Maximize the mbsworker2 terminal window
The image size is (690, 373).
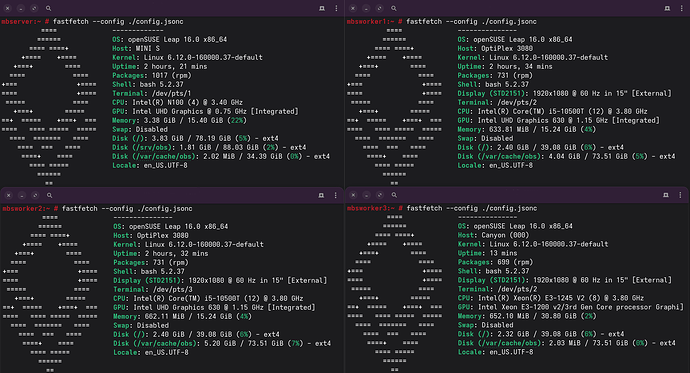(35, 195)
